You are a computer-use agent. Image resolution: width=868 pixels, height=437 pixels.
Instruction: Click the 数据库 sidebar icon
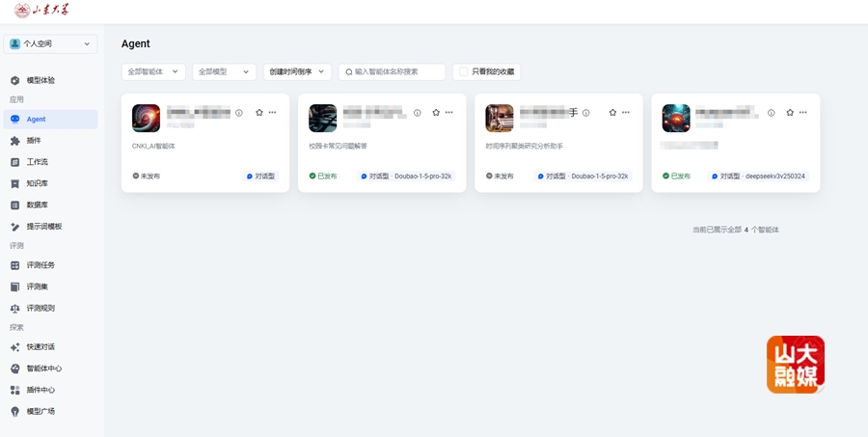[x=14, y=205]
